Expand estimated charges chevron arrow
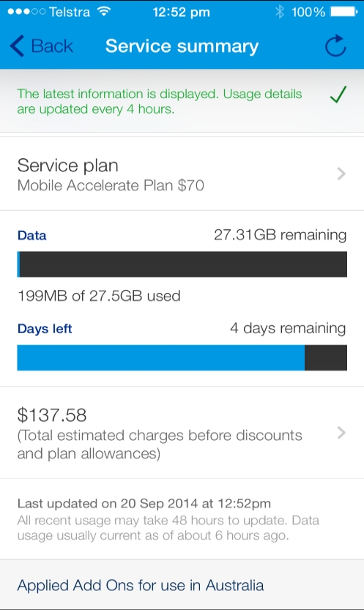 tap(341, 433)
